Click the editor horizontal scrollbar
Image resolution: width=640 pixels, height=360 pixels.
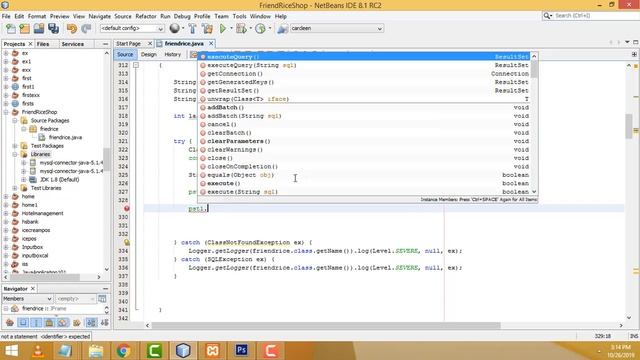pyautogui.click(x=326, y=325)
